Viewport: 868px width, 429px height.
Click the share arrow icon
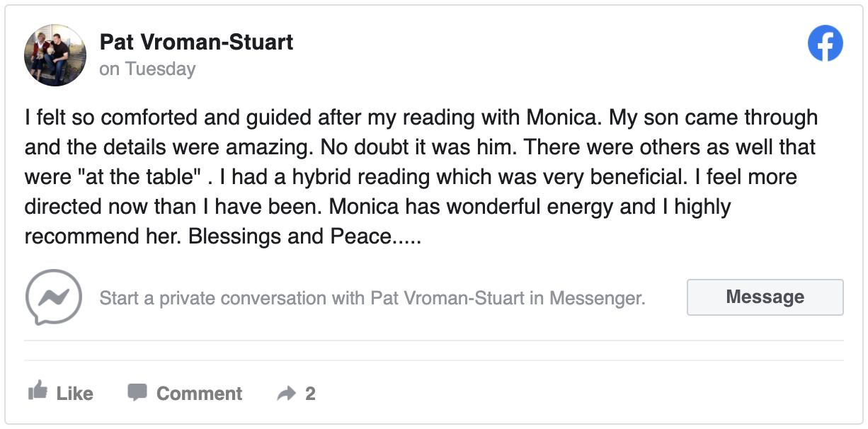[x=286, y=394]
